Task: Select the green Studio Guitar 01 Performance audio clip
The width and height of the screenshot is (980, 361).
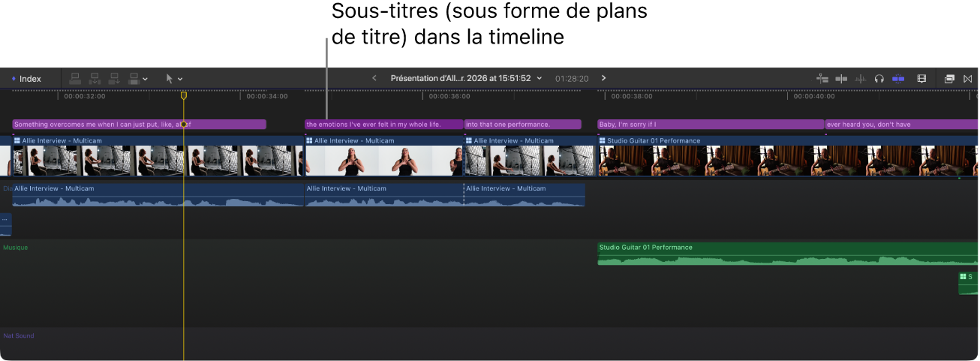Action: click(x=787, y=254)
